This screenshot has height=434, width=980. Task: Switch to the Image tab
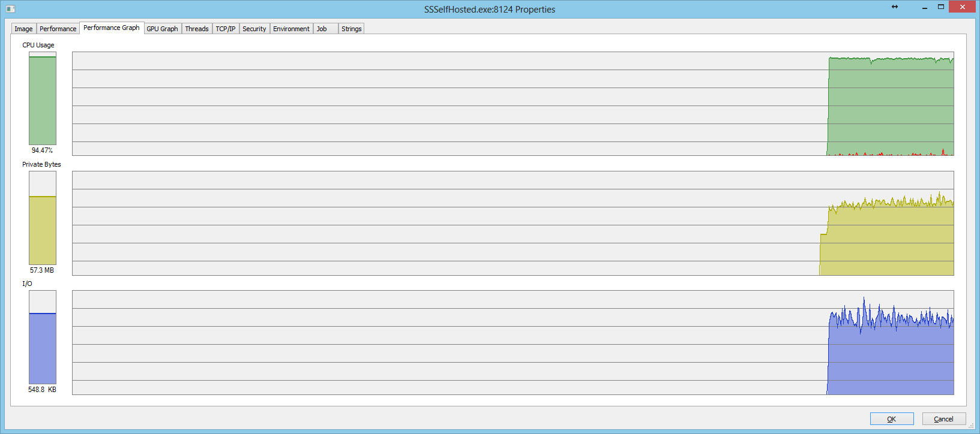[23, 29]
